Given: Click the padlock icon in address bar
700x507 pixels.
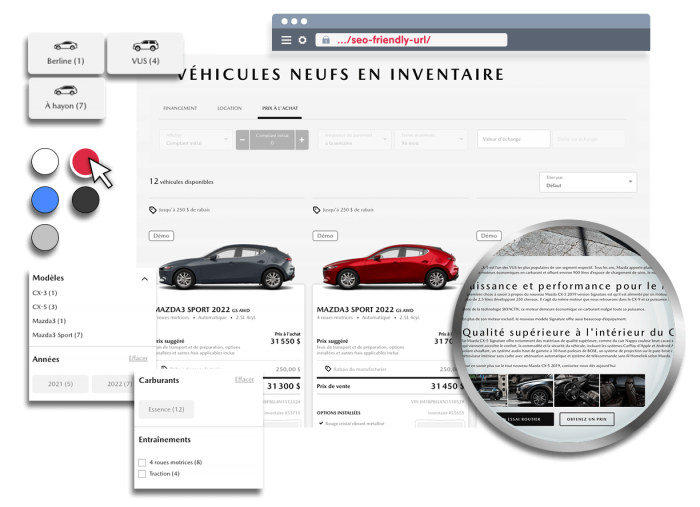Looking at the screenshot, I should (326, 40).
